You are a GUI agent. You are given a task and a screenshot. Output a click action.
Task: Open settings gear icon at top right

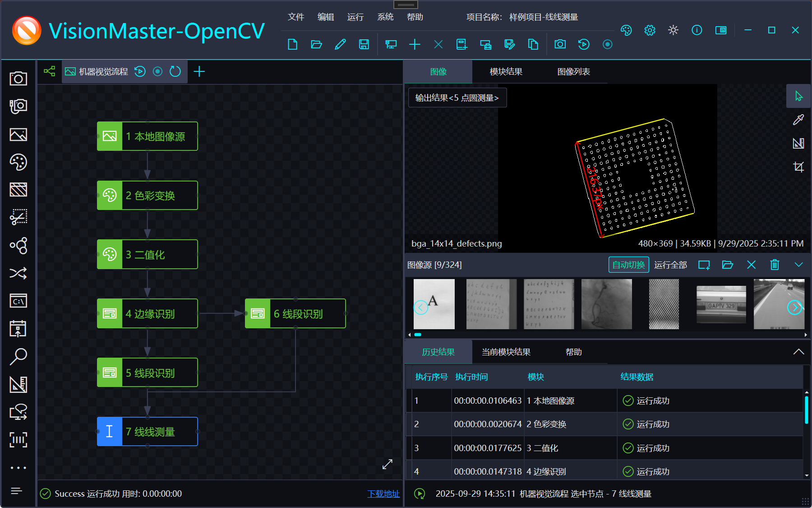pos(650,30)
